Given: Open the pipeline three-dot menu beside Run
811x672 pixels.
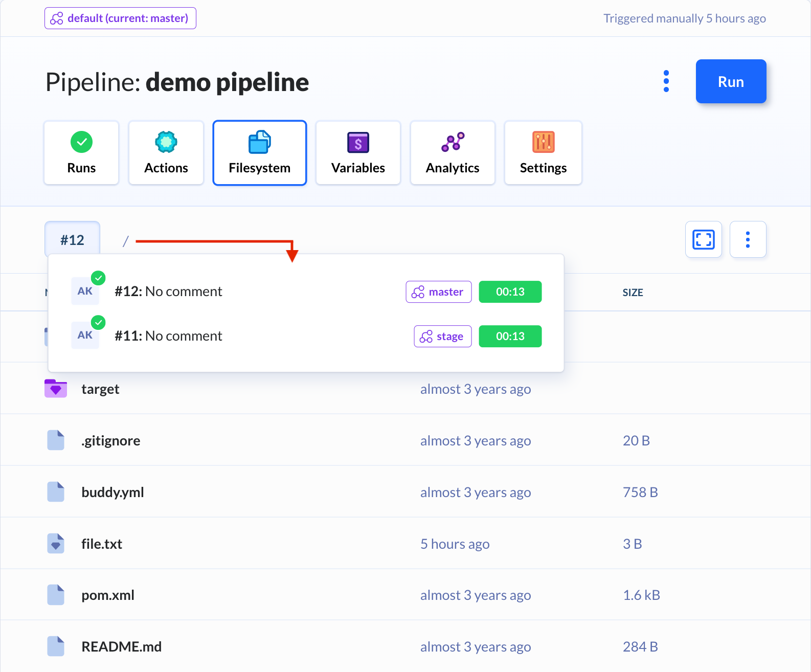Looking at the screenshot, I should (x=666, y=81).
